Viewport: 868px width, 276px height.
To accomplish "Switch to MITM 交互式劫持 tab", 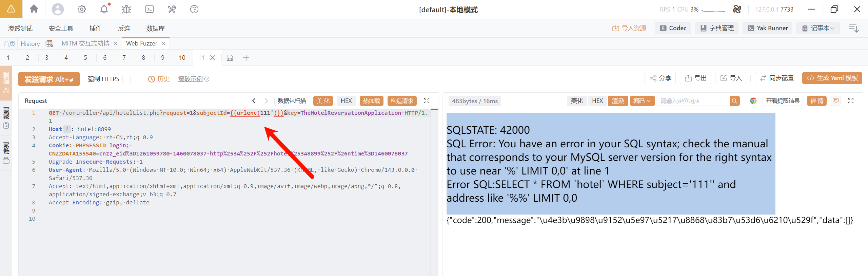I will [x=85, y=43].
